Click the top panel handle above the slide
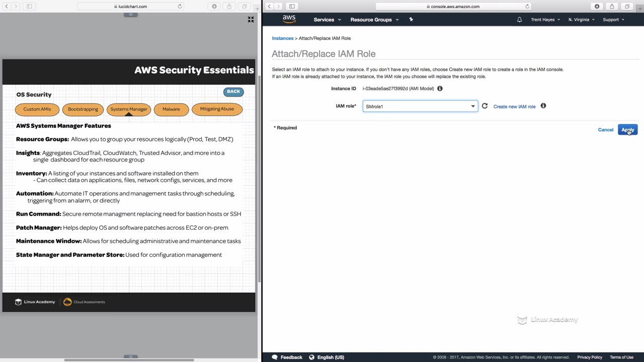The image size is (644, 362). pos(130,15)
